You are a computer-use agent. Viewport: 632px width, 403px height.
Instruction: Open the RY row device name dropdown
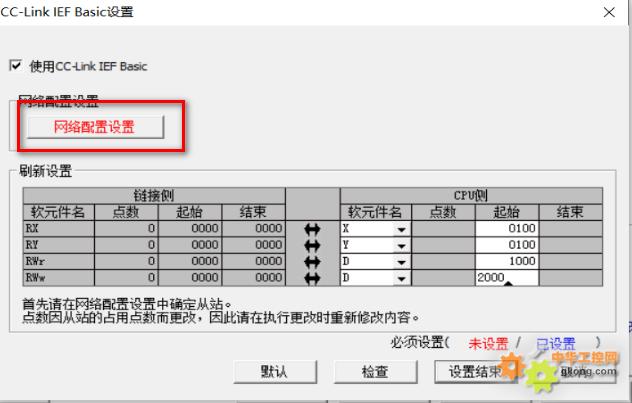(401, 245)
